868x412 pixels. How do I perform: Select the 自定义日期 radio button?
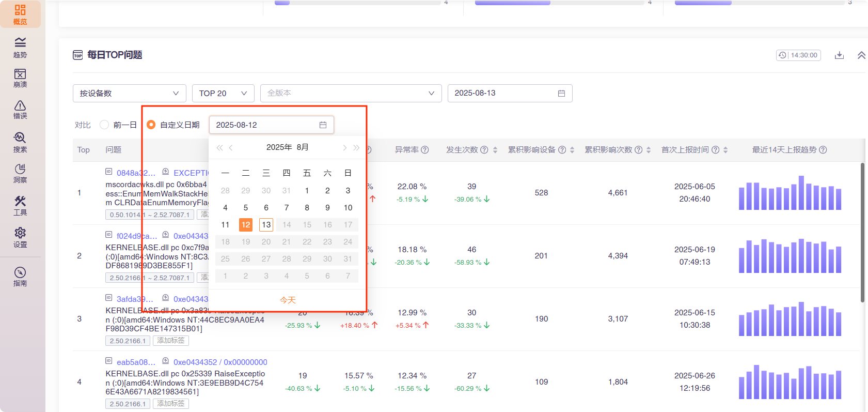[x=151, y=125]
